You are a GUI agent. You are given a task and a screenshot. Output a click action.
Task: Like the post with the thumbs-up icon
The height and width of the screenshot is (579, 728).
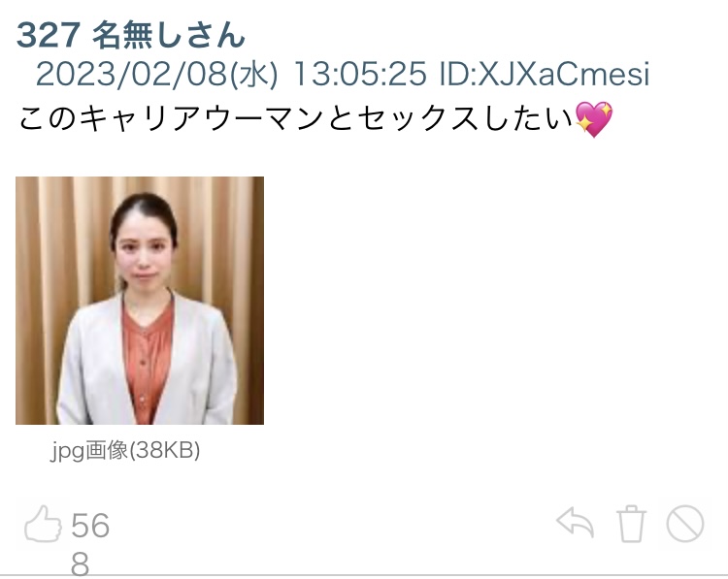pos(43,524)
